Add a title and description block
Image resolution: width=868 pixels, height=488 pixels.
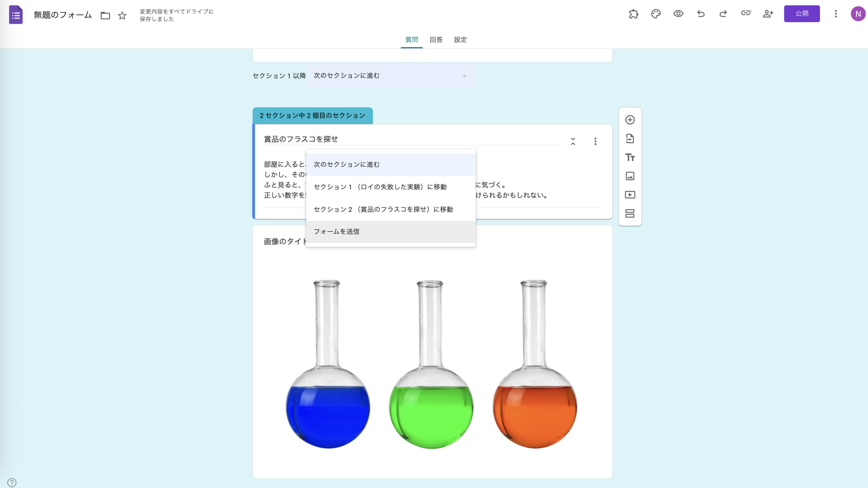point(630,157)
